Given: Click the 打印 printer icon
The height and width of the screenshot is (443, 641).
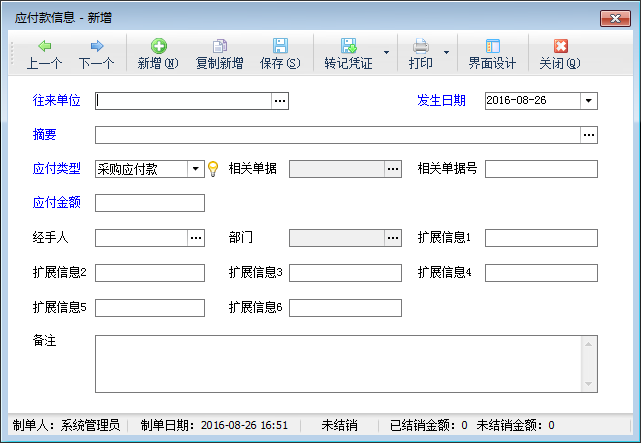Looking at the screenshot, I should click(421, 53).
